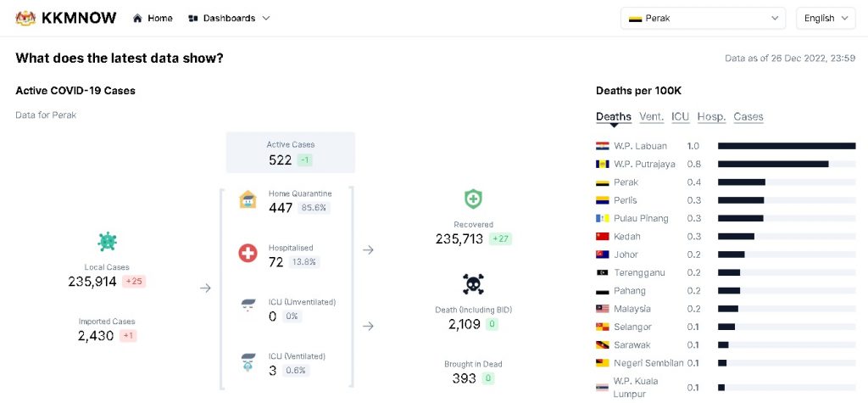Click the Hospitalised red cross icon
868x403 pixels.
[248, 253]
